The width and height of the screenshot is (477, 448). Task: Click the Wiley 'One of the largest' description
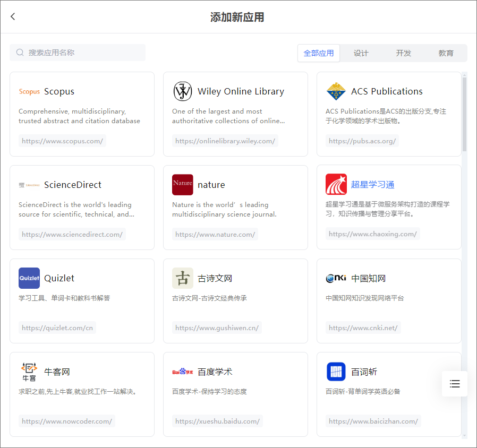(228, 116)
